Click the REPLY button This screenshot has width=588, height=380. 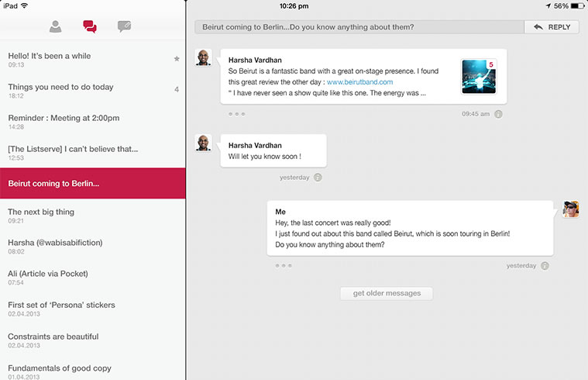coord(552,27)
